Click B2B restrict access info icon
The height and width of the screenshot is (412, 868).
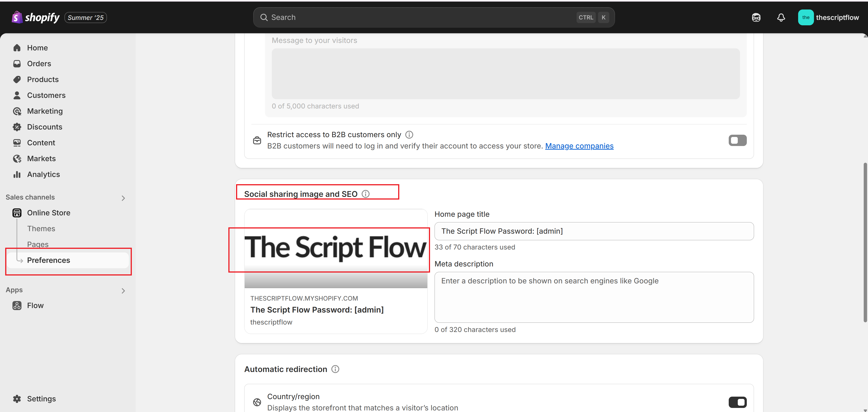coord(409,135)
